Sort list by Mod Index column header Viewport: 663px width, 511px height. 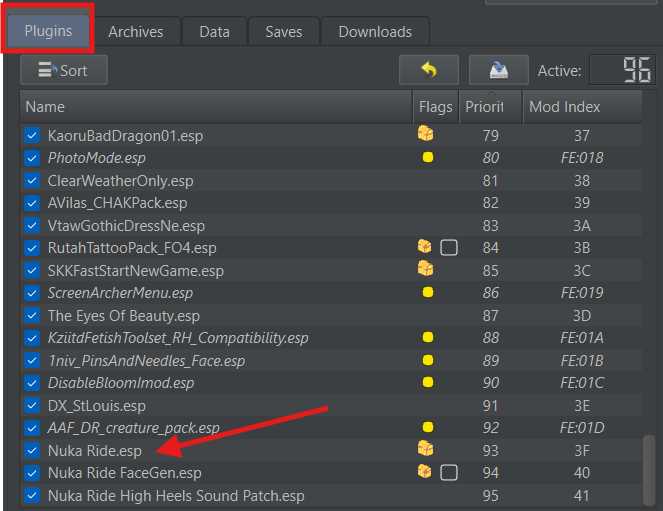click(582, 107)
